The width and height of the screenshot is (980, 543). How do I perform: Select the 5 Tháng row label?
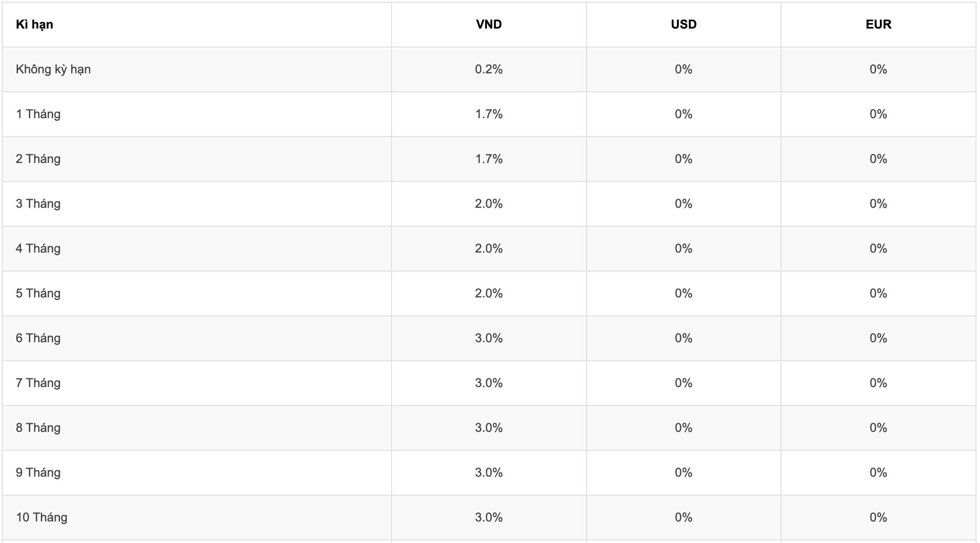tap(38, 293)
